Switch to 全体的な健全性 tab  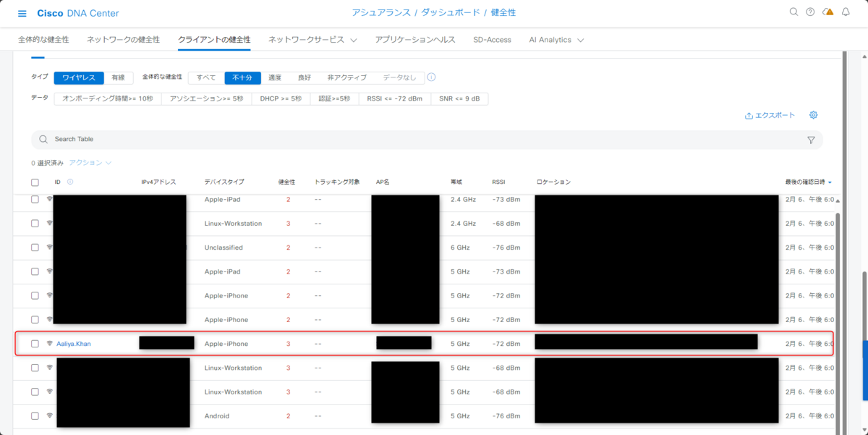43,40
